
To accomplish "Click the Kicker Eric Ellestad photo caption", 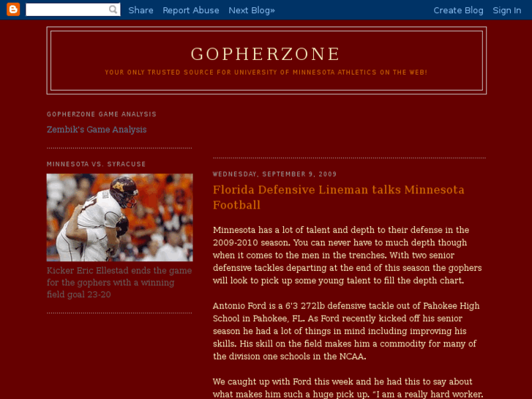I will 119,283.
